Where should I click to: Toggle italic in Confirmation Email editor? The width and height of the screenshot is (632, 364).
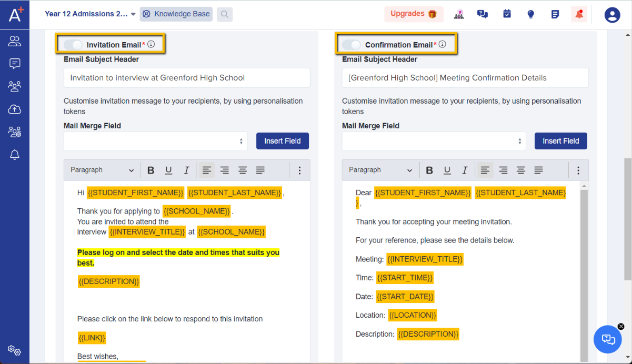coord(465,170)
